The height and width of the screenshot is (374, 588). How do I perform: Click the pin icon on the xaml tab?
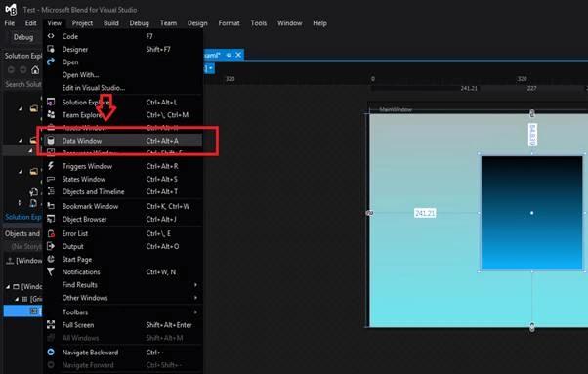point(228,55)
